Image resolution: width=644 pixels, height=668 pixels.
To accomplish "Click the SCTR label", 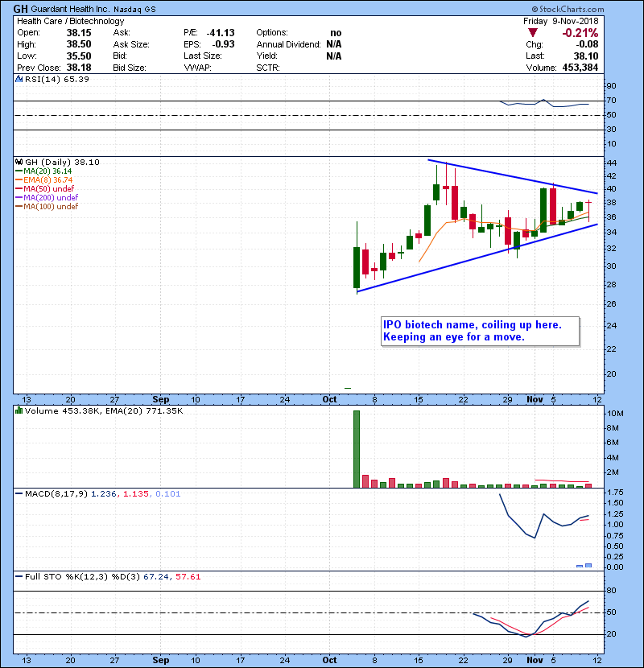I will pyautogui.click(x=268, y=68).
